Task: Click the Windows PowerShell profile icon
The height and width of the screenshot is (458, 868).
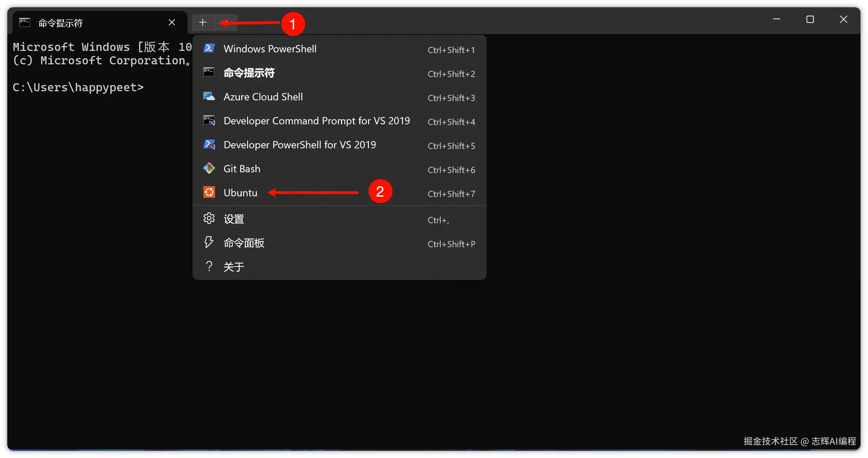Action: (209, 48)
